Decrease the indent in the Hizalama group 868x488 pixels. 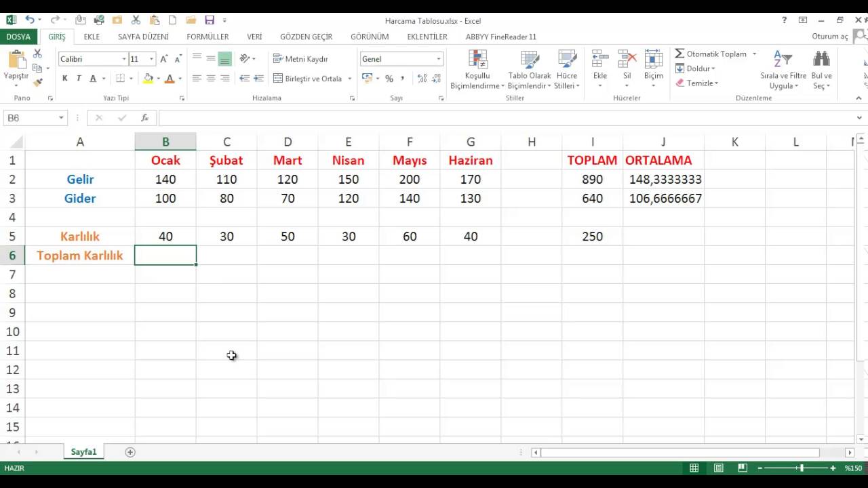coord(245,79)
